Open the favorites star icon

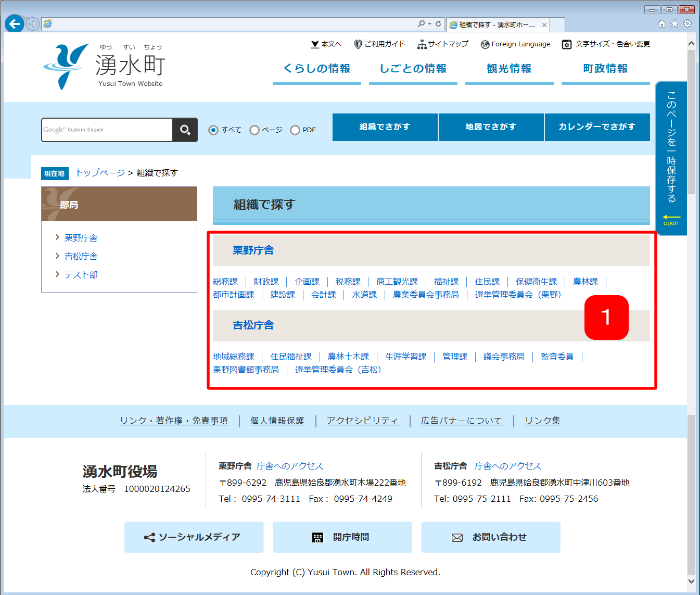pyautogui.click(x=674, y=23)
